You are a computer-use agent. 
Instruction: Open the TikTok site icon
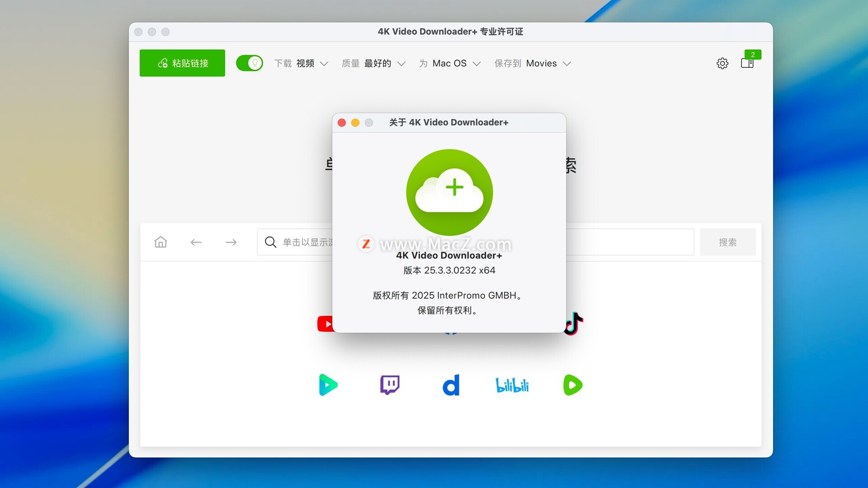(x=574, y=323)
